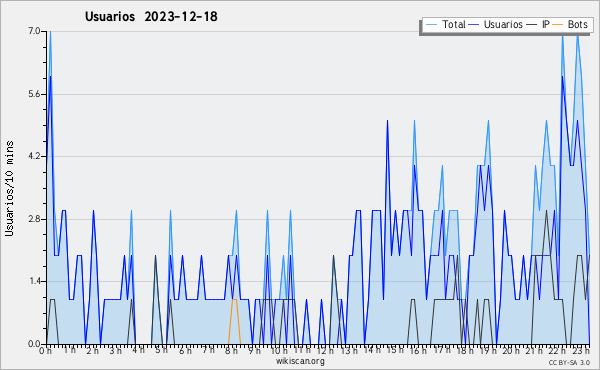The image size is (600, 370).
Task: Click the '19 h' x-axis label
Action: click(x=488, y=350)
